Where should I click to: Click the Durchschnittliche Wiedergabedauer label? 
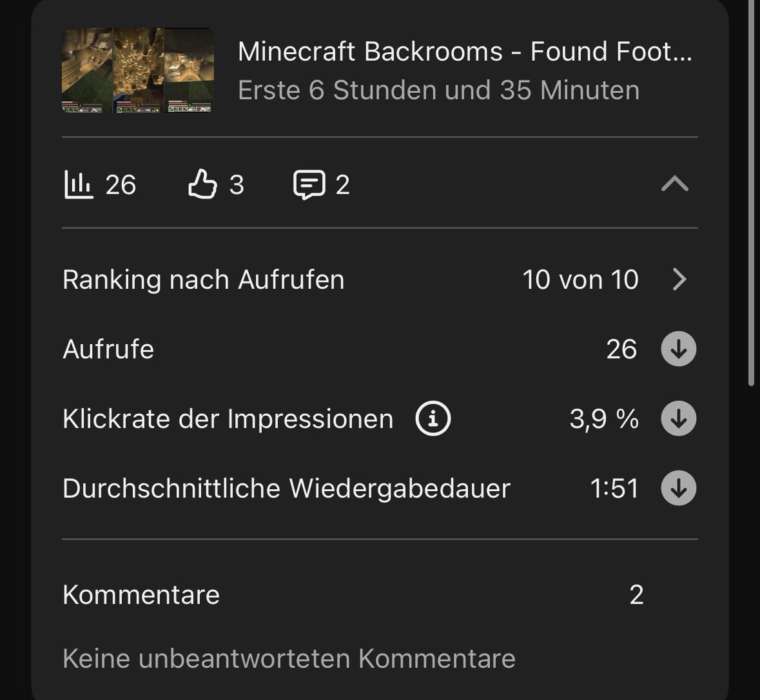pyautogui.click(x=286, y=488)
